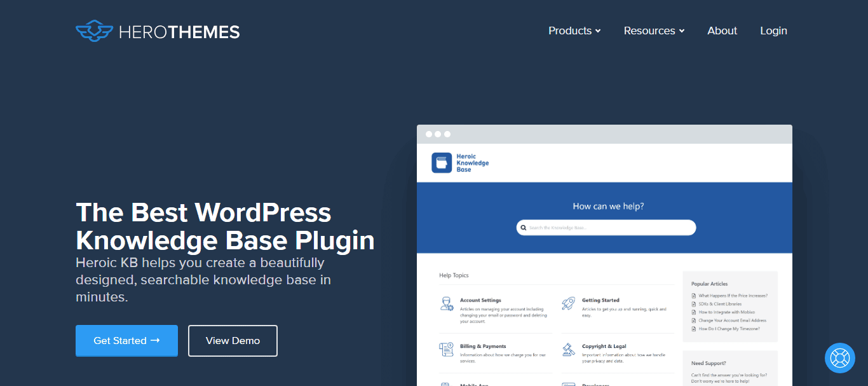Open the floating help lifebuoy widget
This screenshot has width=868, height=386.
click(839, 358)
